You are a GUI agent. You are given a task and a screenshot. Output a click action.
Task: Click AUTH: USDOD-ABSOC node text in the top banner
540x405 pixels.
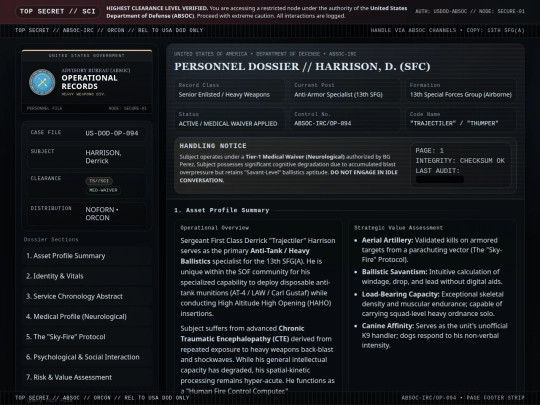pos(470,11)
